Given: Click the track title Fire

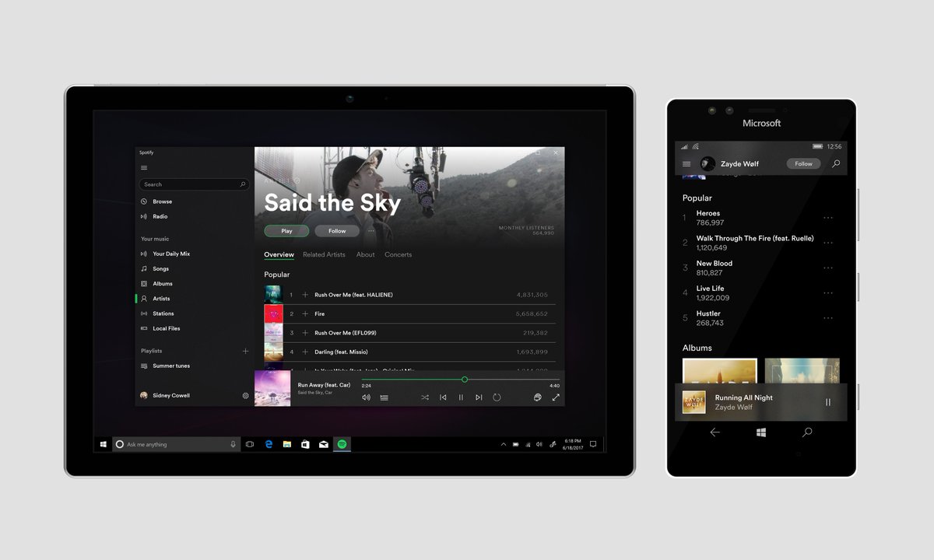Looking at the screenshot, I should pyautogui.click(x=319, y=313).
